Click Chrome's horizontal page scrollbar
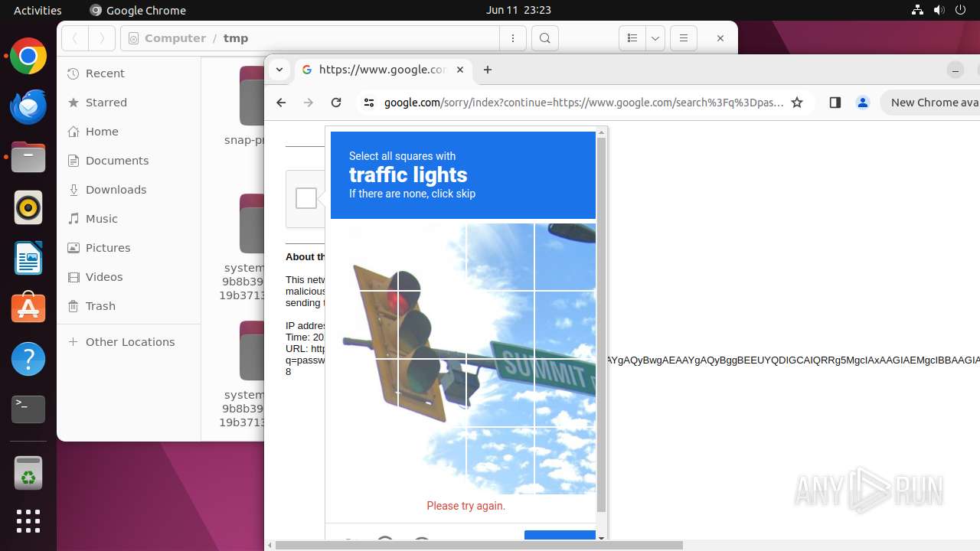The height and width of the screenshot is (551, 980). pyautogui.click(x=479, y=546)
